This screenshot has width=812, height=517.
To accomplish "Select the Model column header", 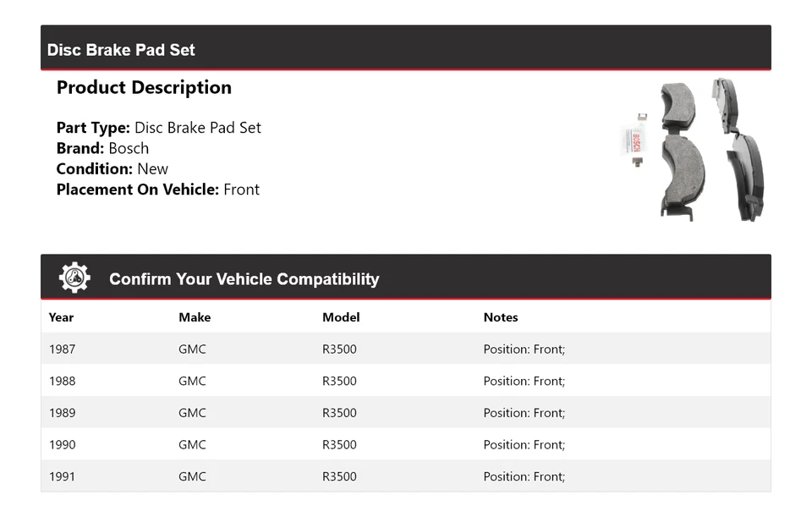I will click(341, 317).
